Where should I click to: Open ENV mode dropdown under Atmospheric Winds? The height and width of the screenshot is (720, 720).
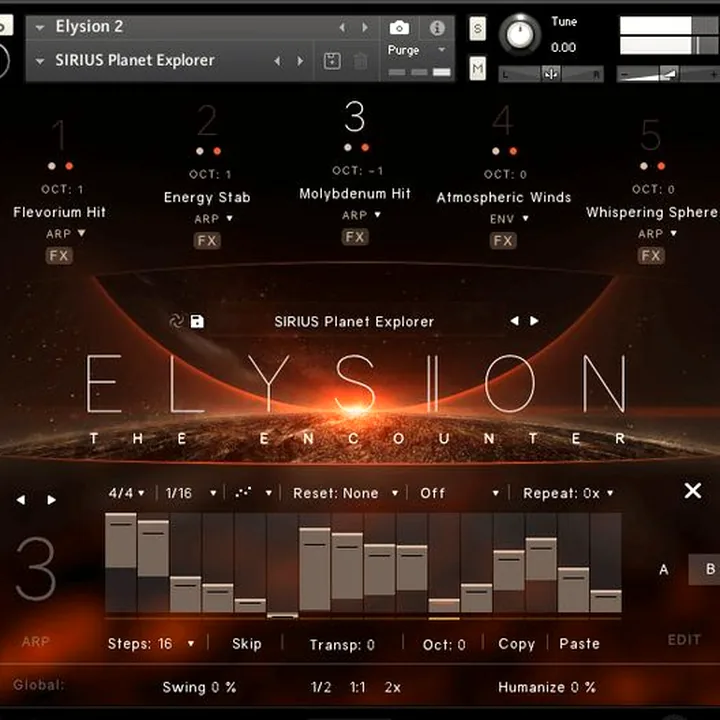(509, 219)
